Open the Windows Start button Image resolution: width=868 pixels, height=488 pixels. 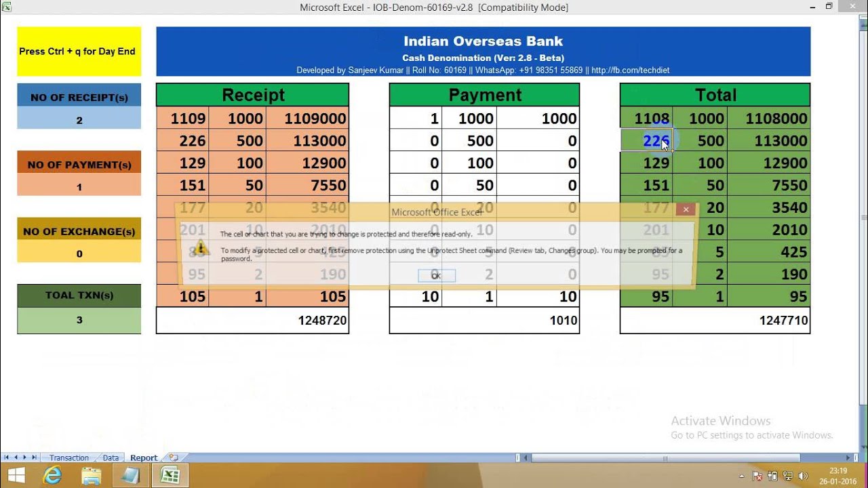16,475
